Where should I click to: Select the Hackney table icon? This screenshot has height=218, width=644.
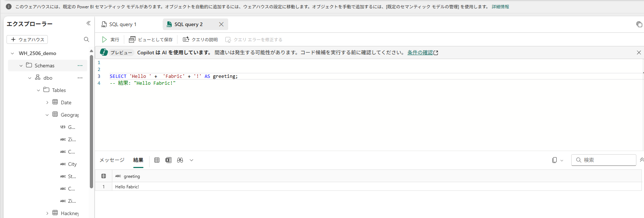click(x=55, y=213)
